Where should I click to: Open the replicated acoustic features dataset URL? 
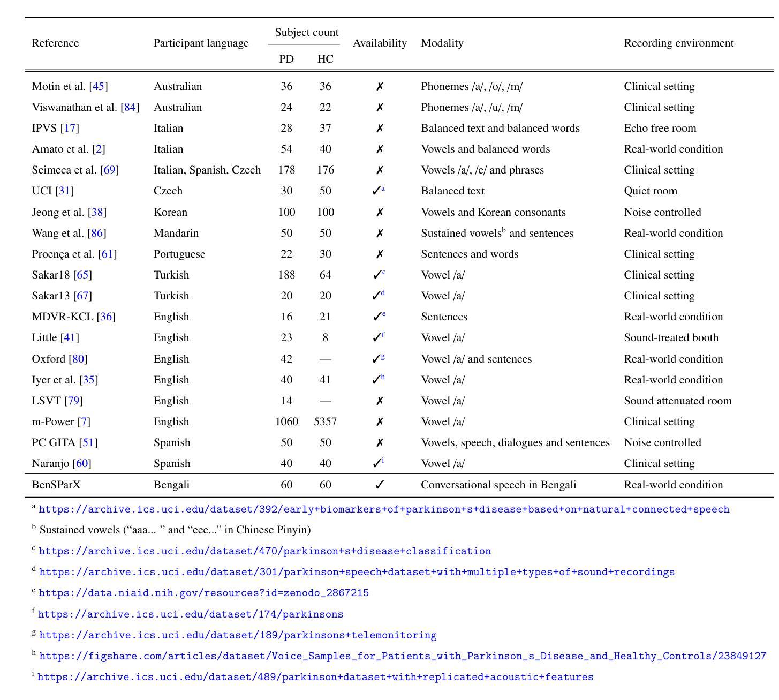pyautogui.click(x=315, y=677)
